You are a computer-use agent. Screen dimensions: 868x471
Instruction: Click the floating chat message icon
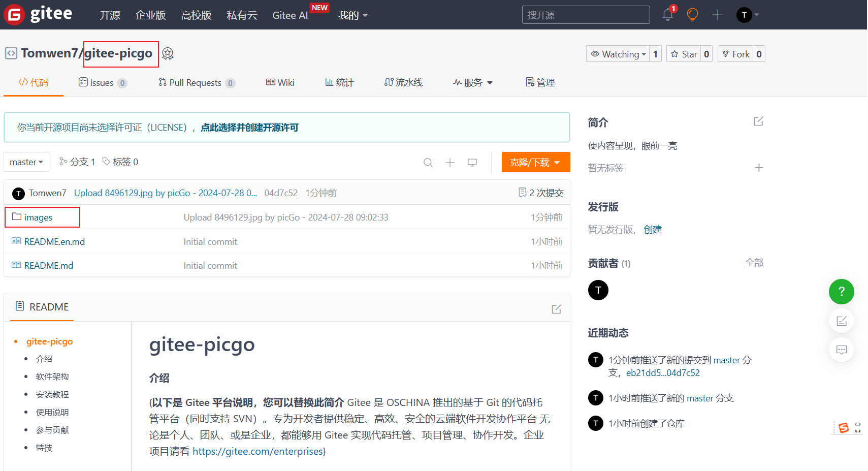click(x=842, y=350)
